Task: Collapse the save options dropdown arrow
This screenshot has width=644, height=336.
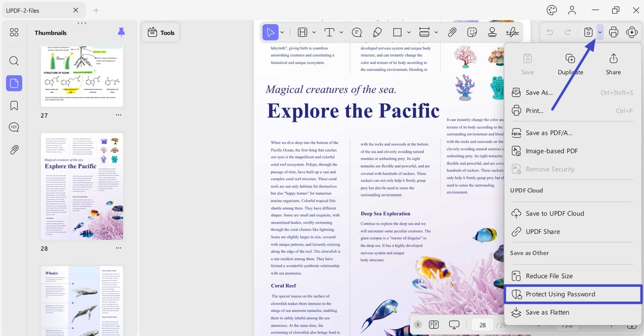Action: coord(600,33)
